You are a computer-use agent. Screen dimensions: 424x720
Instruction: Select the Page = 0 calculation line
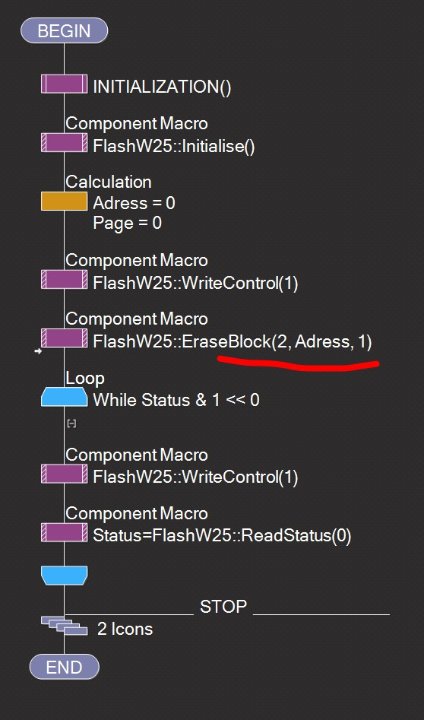pyautogui.click(x=127, y=223)
